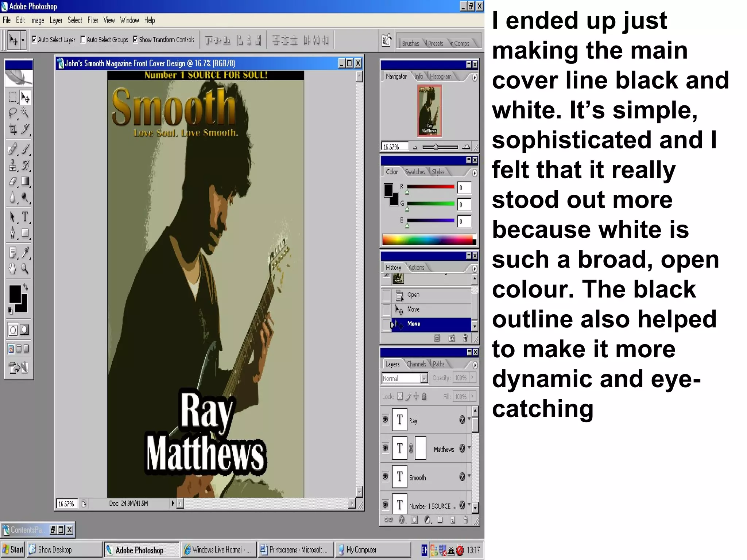Open the File Browser toggle icon

click(x=386, y=40)
